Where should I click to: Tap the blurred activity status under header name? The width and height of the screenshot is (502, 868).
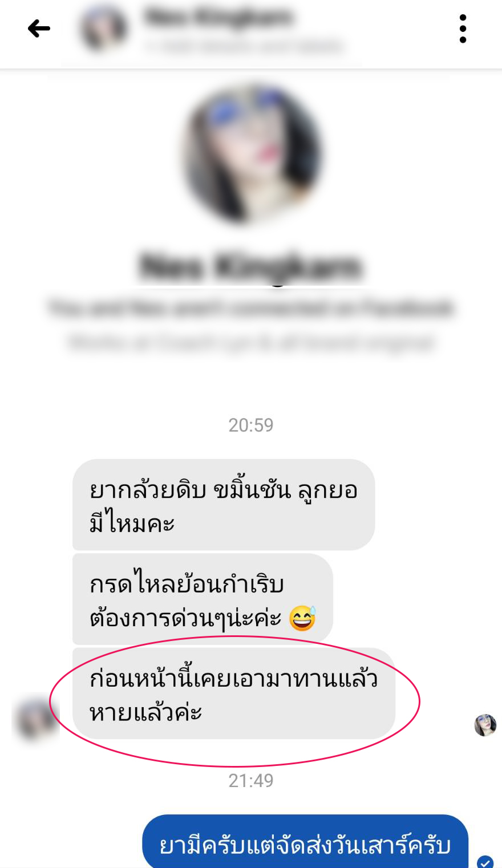click(244, 46)
